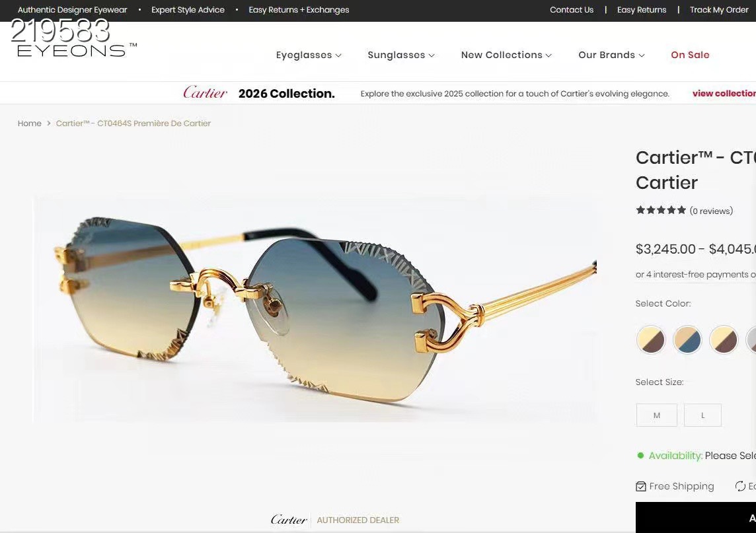The height and width of the screenshot is (533, 756).
Task: Click the exchange arrows icon beside Free Shipping
Action: [x=740, y=486]
